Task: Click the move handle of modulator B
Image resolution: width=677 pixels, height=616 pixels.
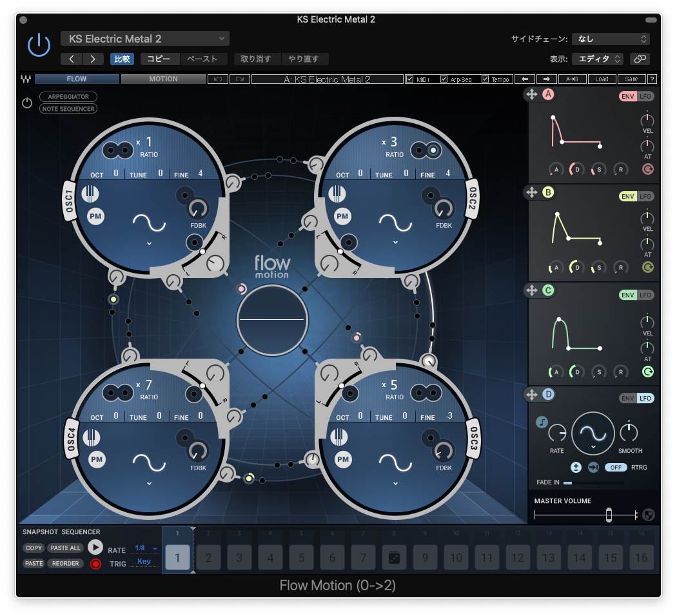Action: click(x=532, y=192)
